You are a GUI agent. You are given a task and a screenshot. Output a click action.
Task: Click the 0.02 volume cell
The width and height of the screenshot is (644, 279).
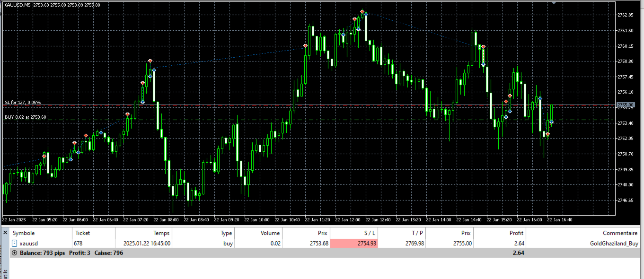(275, 244)
